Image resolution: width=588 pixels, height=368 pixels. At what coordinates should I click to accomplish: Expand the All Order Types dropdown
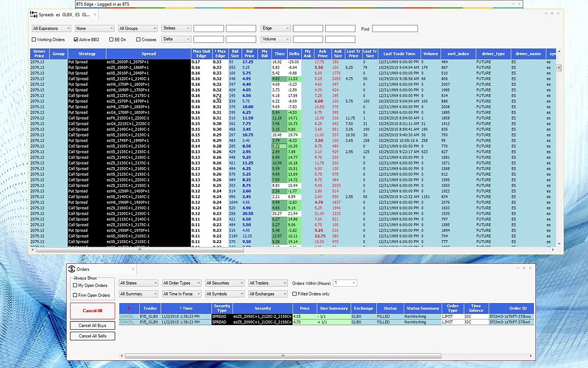pyautogui.click(x=182, y=283)
